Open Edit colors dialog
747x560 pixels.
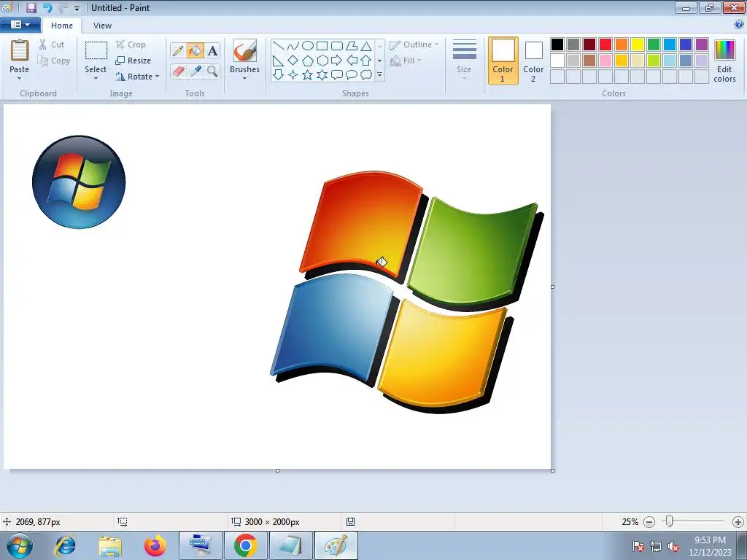coord(724,61)
